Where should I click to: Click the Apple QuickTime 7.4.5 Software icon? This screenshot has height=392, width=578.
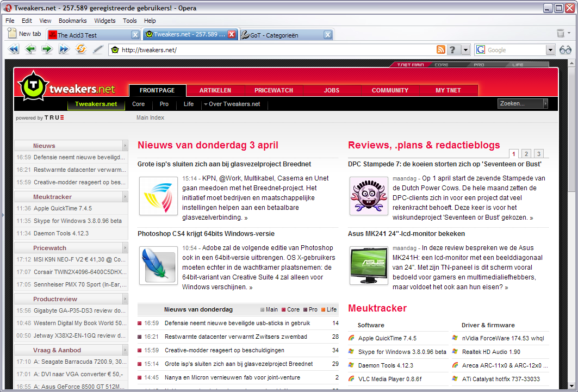pyautogui.click(x=351, y=338)
